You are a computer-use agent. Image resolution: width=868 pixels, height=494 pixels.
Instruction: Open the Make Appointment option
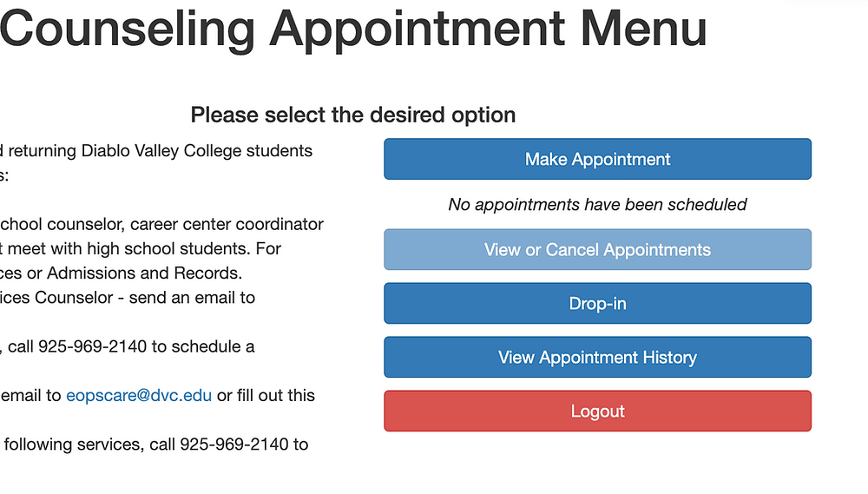tap(597, 159)
